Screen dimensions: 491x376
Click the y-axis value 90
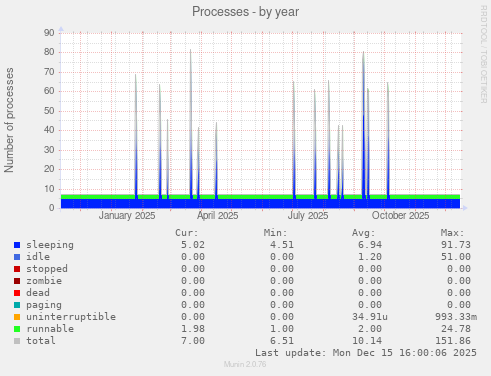coord(49,33)
